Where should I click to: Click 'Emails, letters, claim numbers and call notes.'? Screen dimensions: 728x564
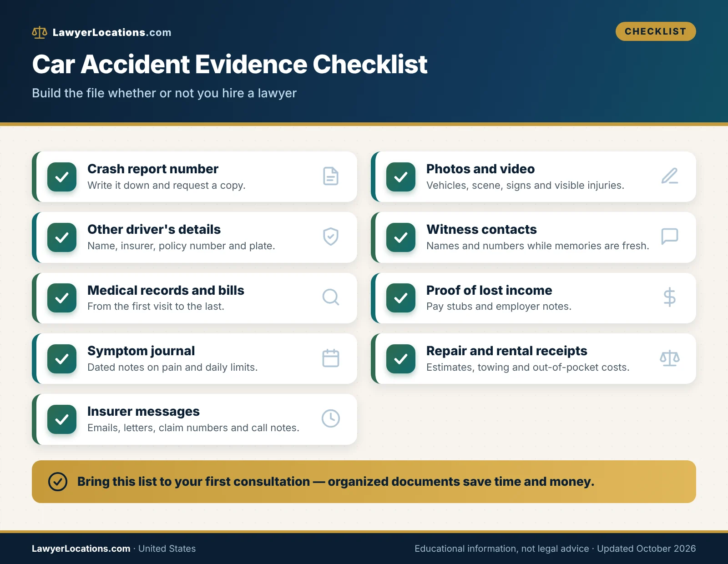pyautogui.click(x=193, y=428)
